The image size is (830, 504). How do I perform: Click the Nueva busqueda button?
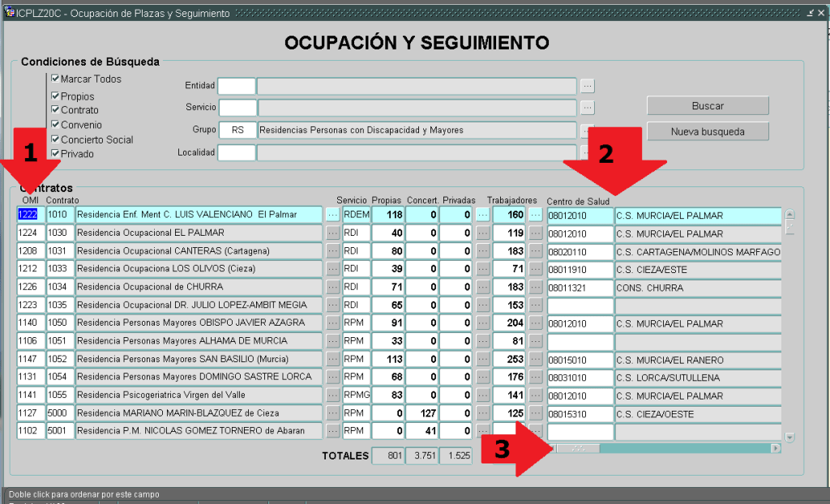point(708,131)
